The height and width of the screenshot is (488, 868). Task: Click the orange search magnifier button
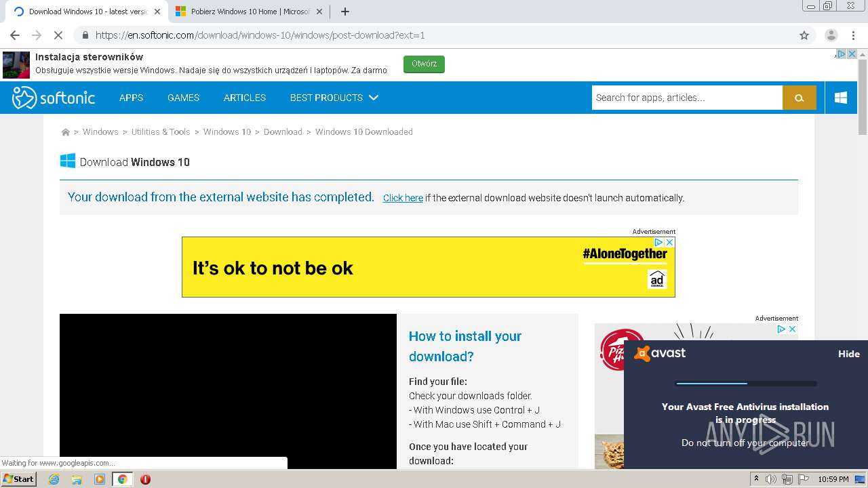(x=800, y=98)
